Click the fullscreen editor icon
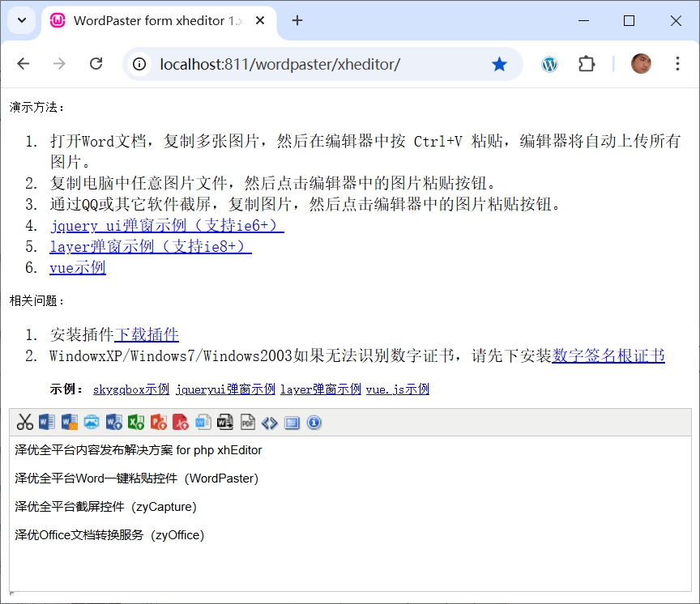The height and width of the screenshot is (604, 700). [x=292, y=422]
